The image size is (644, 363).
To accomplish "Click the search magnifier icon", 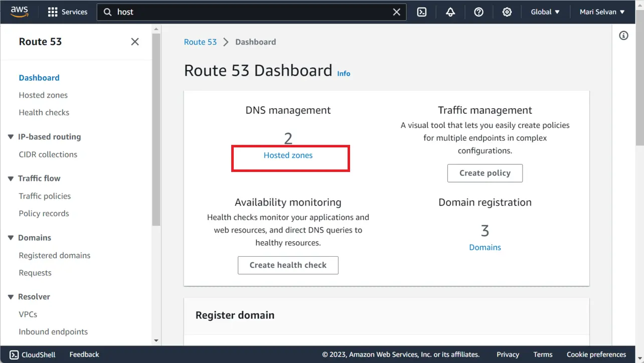I will tap(107, 12).
